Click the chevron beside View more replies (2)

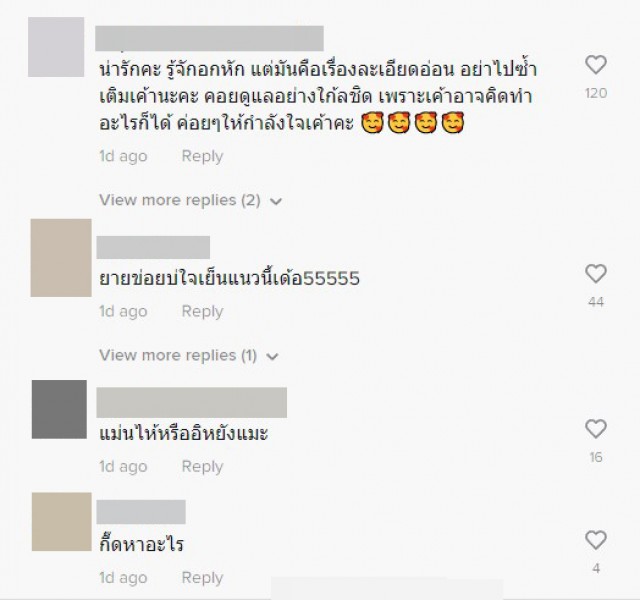(276, 201)
